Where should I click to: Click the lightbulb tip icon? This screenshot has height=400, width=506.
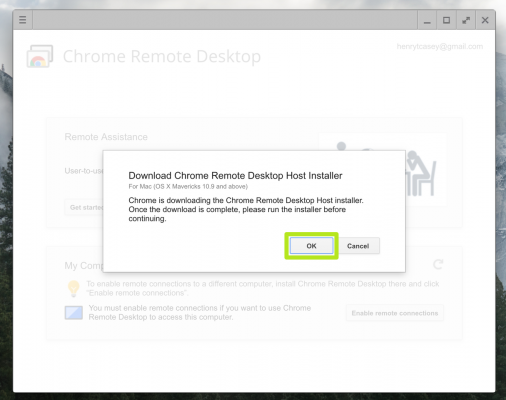click(74, 288)
